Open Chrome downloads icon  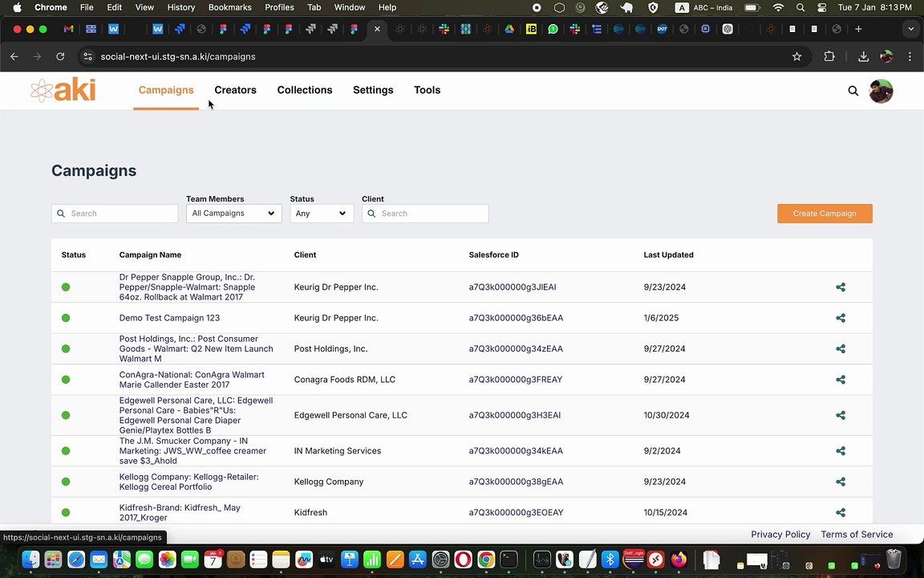863,57
